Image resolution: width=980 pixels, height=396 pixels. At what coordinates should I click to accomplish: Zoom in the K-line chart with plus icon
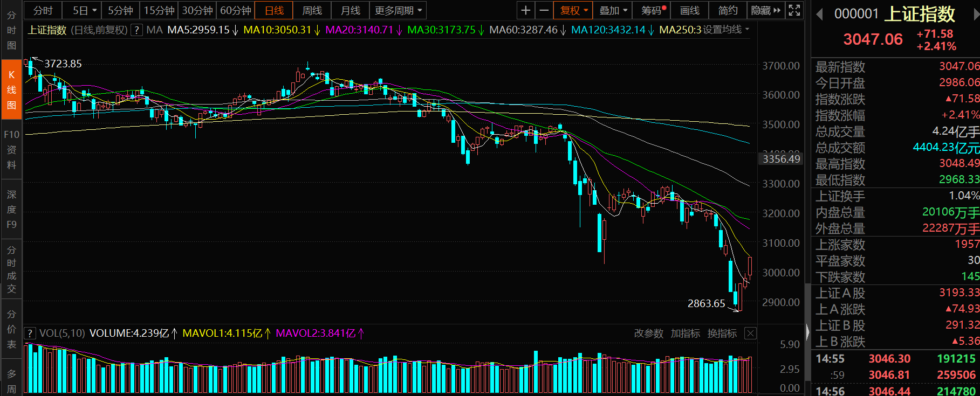pyautogui.click(x=526, y=10)
